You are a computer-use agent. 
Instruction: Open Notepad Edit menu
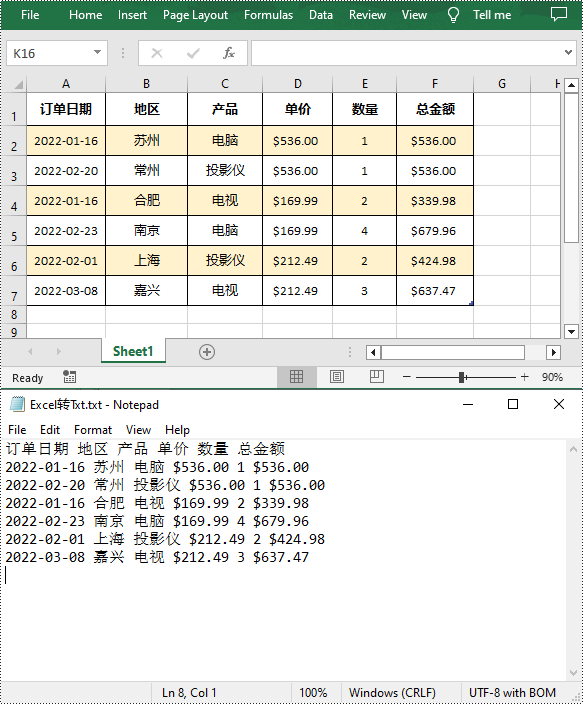pyautogui.click(x=50, y=430)
